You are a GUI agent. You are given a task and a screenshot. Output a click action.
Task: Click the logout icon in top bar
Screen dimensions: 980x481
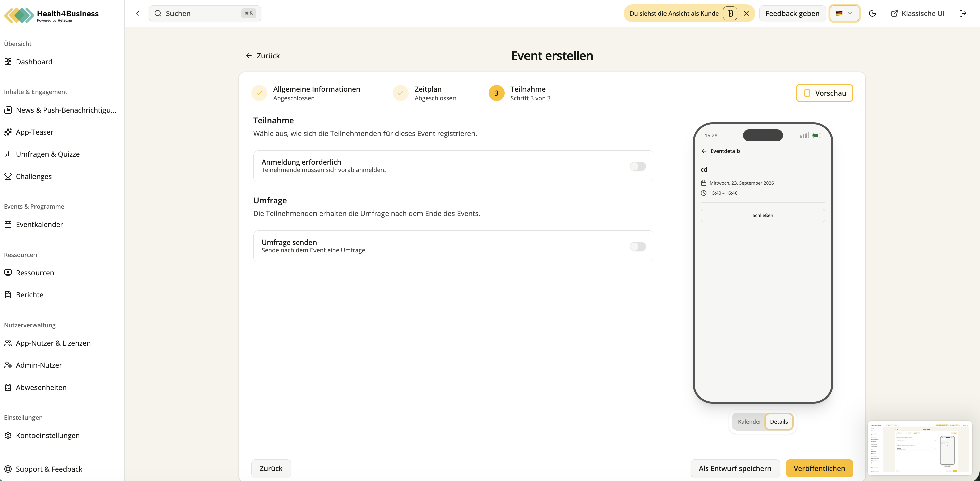click(x=963, y=14)
